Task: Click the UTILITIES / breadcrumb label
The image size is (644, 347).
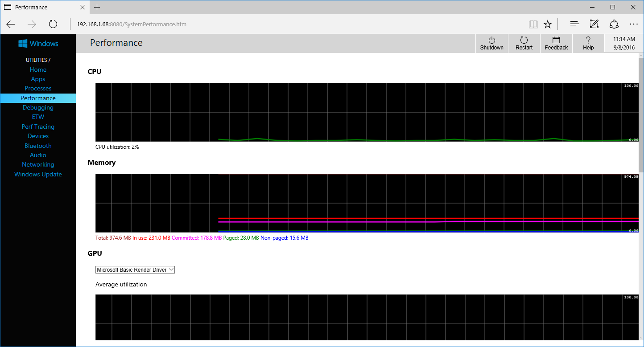Action: [x=38, y=60]
